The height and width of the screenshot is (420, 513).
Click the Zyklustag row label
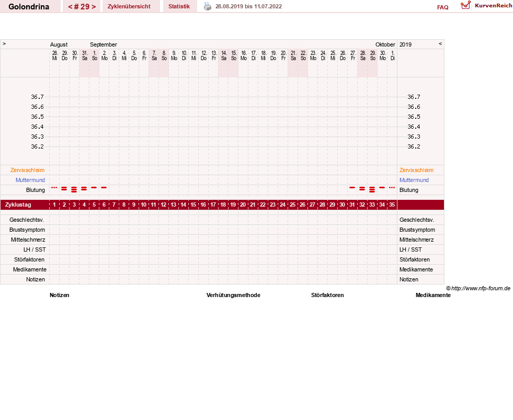pyautogui.click(x=18, y=205)
